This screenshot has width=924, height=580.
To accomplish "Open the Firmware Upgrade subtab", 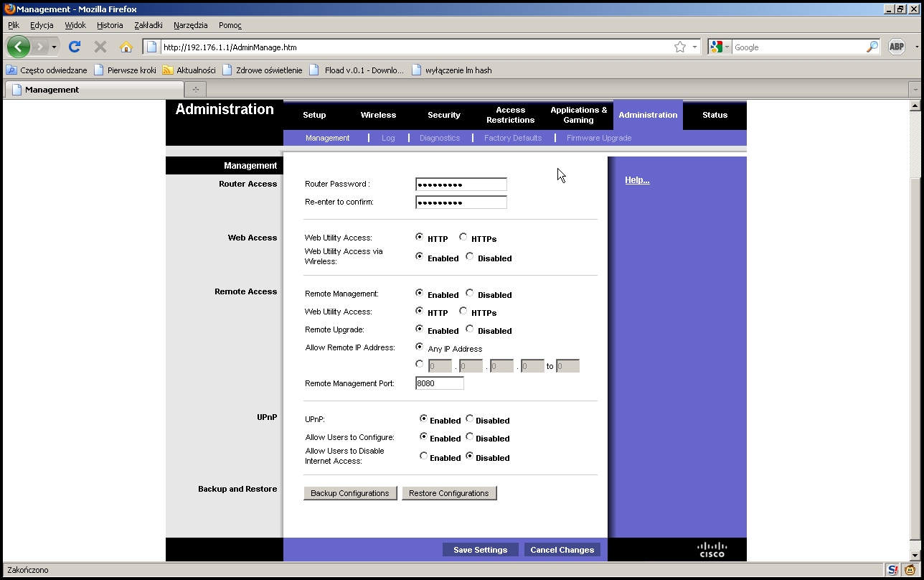I will coord(599,138).
